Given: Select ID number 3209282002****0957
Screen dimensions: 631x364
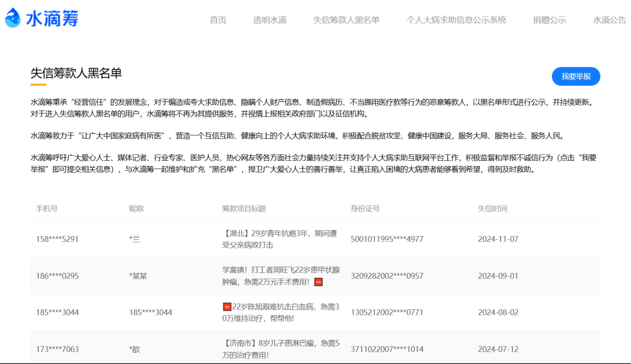Looking at the screenshot, I should [x=387, y=276].
